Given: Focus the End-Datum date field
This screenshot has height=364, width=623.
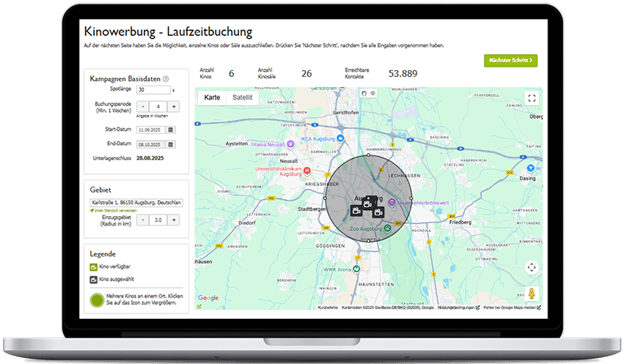Looking at the screenshot, I should point(152,145).
